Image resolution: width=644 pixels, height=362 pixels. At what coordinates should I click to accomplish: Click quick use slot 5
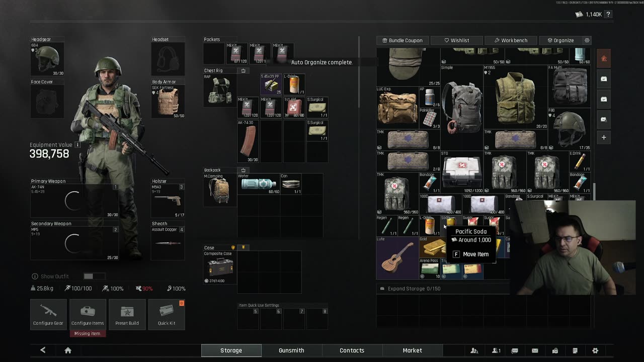248,318
